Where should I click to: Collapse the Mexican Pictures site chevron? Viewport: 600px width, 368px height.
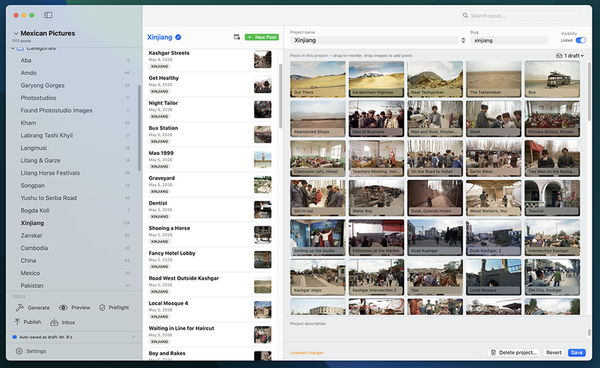click(x=16, y=33)
